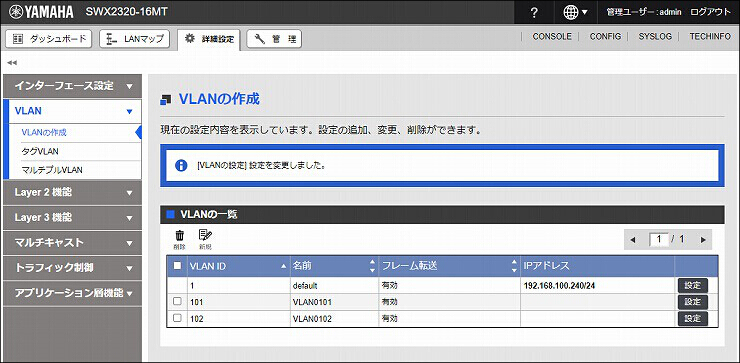The width and height of the screenshot is (740, 363).
Task: Open the LANマップ tab
Action: point(135,39)
